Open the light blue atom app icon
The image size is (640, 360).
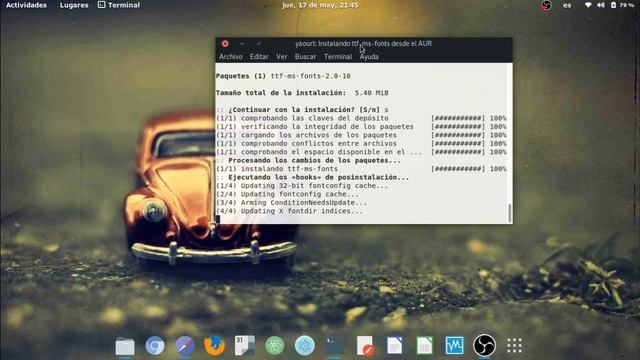click(305, 346)
